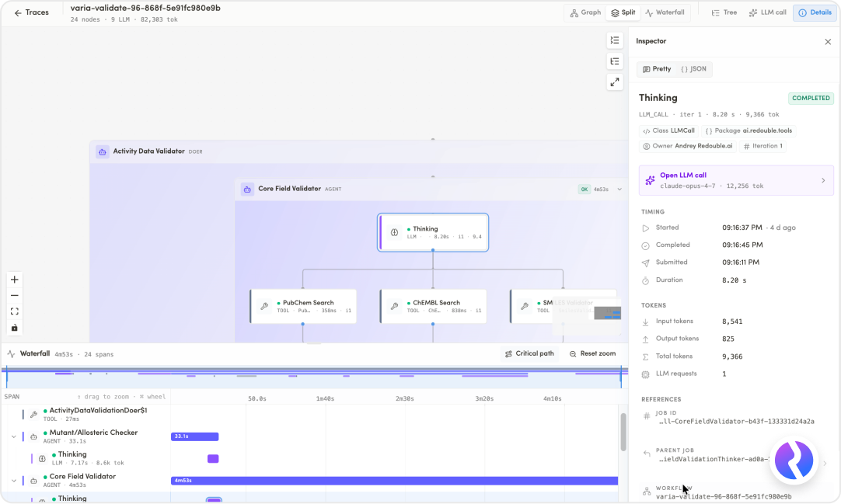
Task: Click the Core Field Validator agent icon
Action: point(247,189)
